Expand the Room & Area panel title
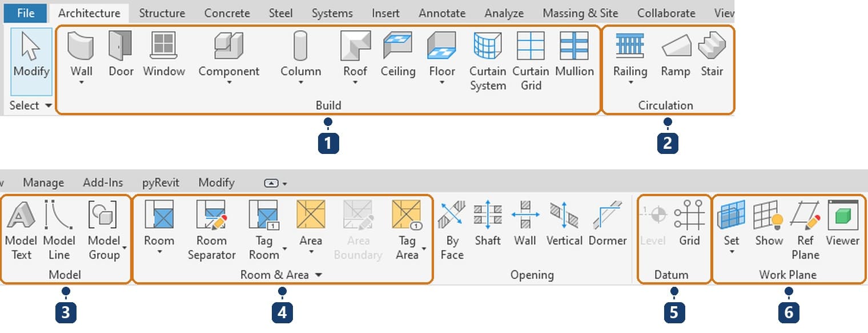This screenshot has height=333, width=868. click(x=281, y=275)
